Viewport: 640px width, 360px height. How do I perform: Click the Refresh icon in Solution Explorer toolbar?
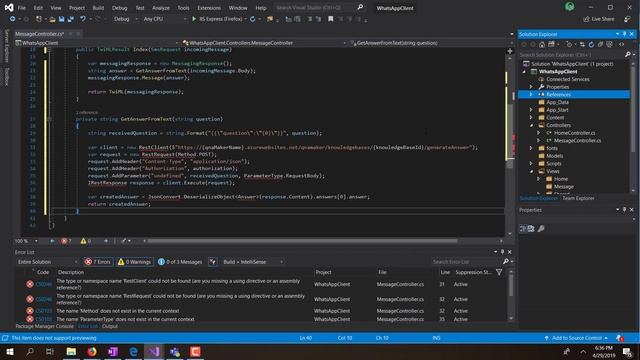(591, 44)
